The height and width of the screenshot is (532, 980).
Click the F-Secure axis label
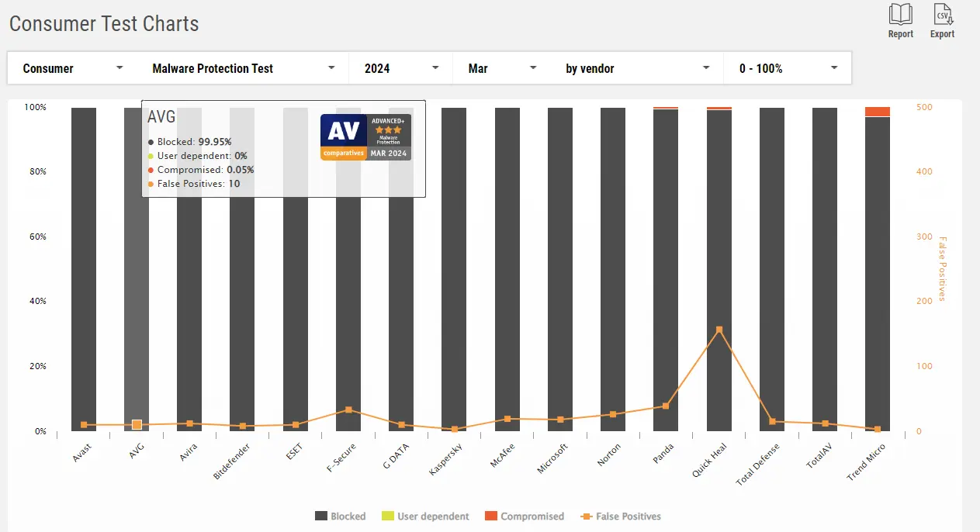(342, 458)
